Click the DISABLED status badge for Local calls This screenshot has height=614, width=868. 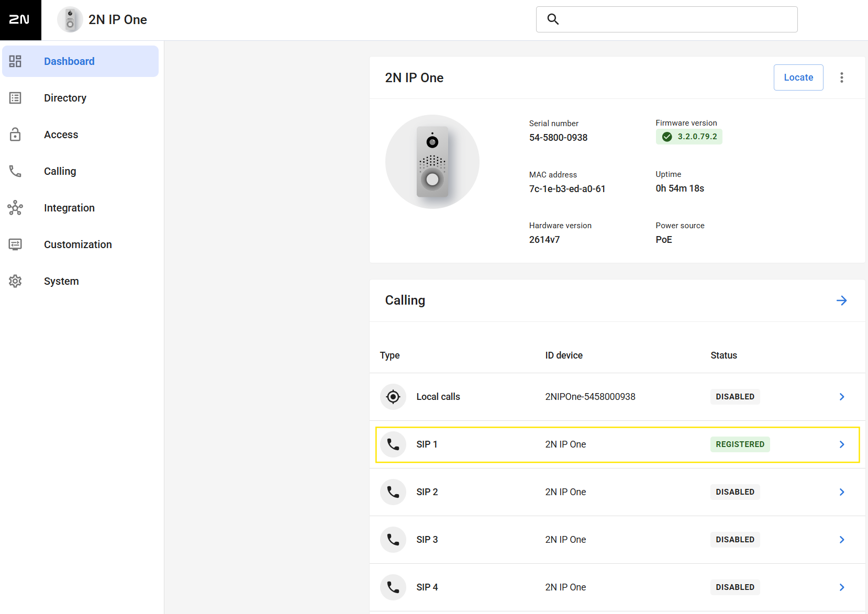(x=735, y=397)
